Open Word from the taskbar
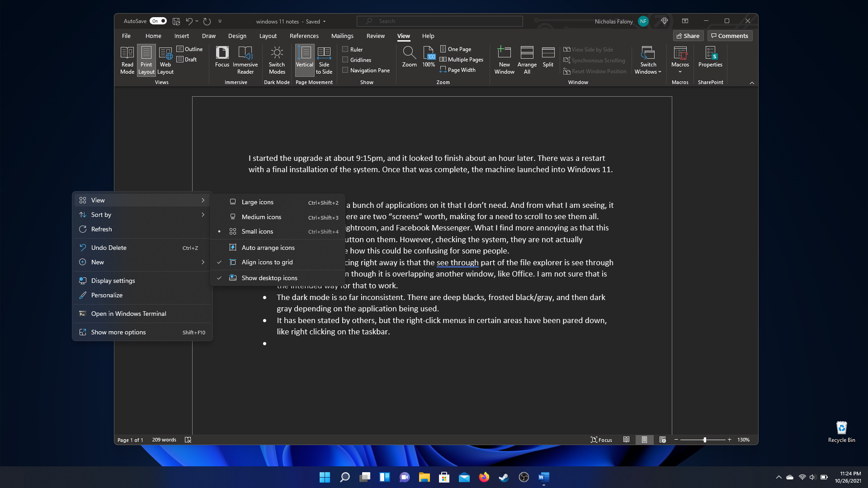868x488 pixels. 544,477
